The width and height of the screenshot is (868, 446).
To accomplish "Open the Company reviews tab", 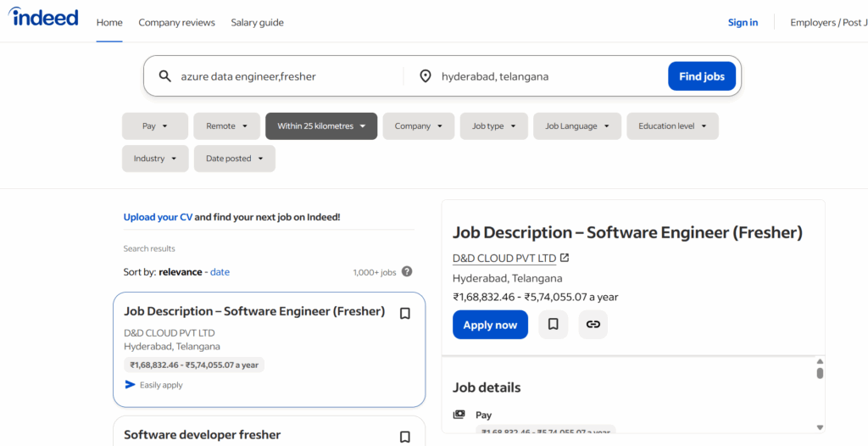I will point(176,22).
